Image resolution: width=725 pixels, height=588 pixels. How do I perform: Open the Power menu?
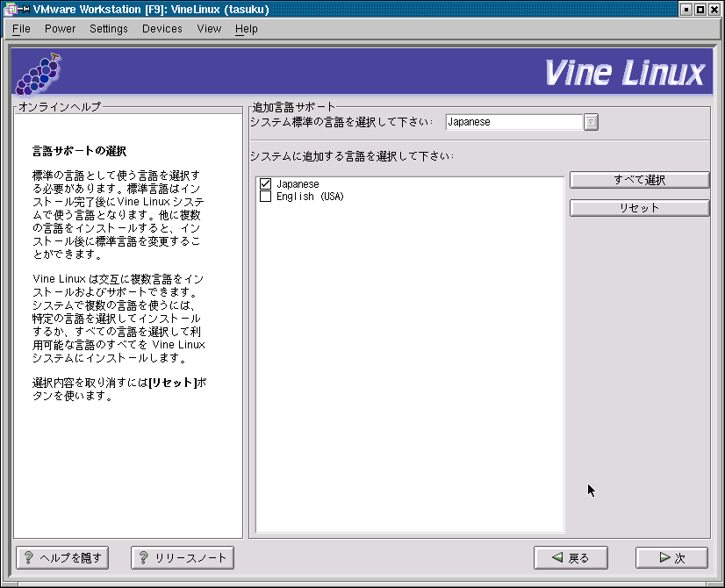tap(60, 29)
